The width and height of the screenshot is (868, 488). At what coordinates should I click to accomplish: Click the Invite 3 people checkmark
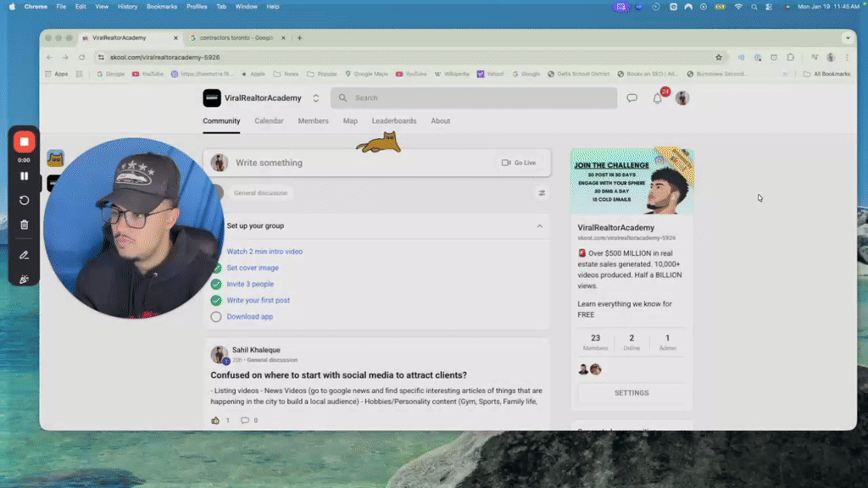(216, 285)
